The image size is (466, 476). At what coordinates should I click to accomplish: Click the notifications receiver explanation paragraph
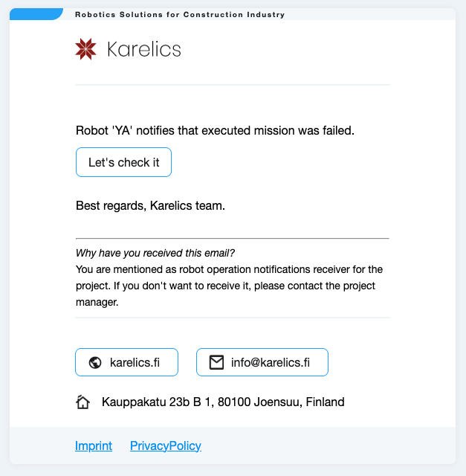pos(229,286)
